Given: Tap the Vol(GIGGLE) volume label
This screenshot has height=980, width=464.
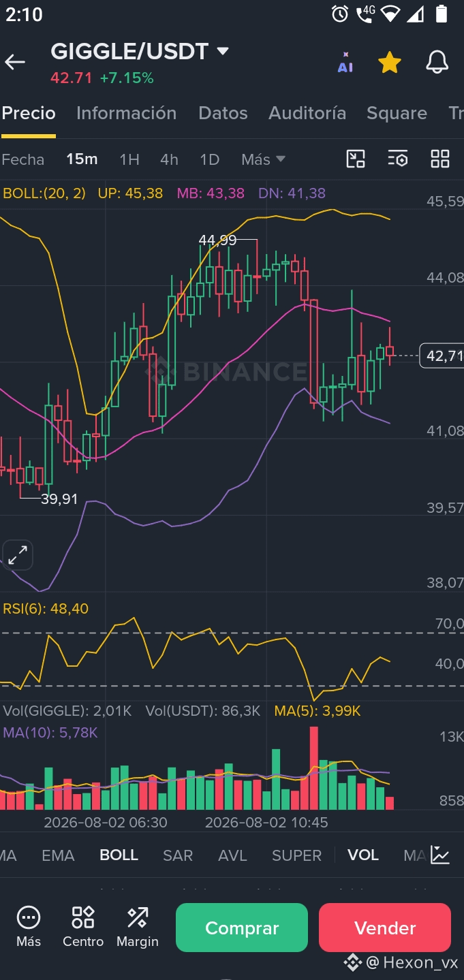Looking at the screenshot, I should [x=67, y=711].
